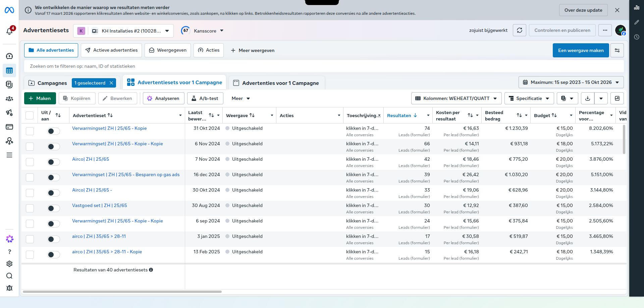The width and height of the screenshot is (644, 308).
Task: Open the ads reporting document icon
Action: 9,85
